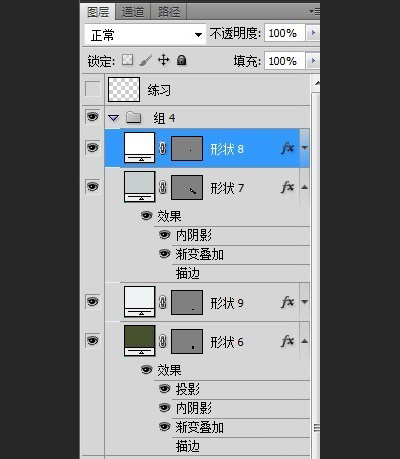Toggle lock position move icon

tap(163, 60)
